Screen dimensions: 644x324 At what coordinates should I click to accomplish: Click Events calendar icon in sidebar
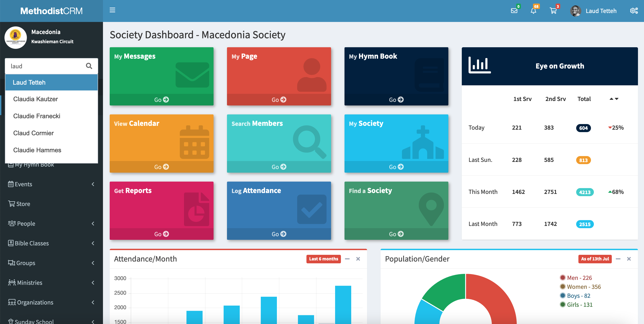pos(11,184)
